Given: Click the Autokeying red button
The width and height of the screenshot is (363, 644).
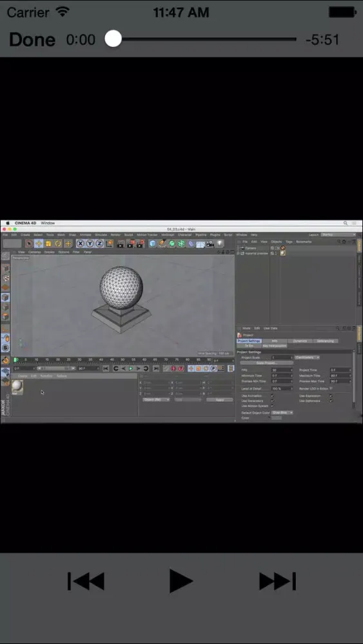Looking at the screenshot, I should [x=181, y=368].
